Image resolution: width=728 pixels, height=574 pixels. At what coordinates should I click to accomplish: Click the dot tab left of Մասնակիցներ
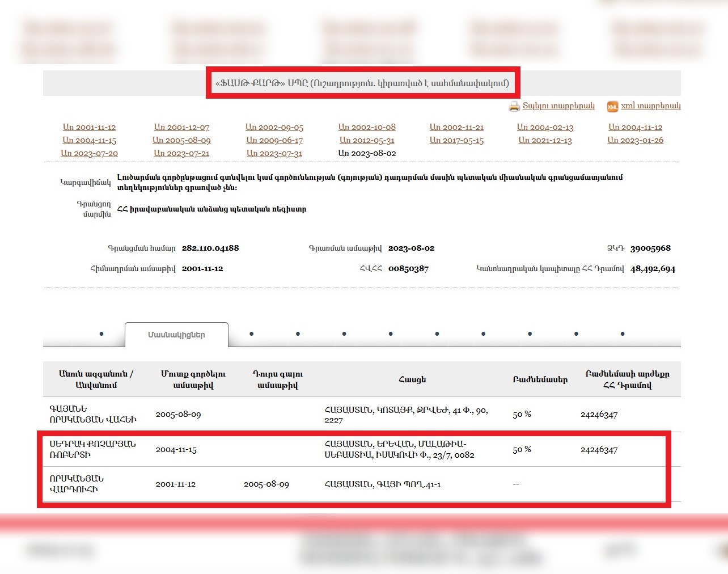coord(101,334)
